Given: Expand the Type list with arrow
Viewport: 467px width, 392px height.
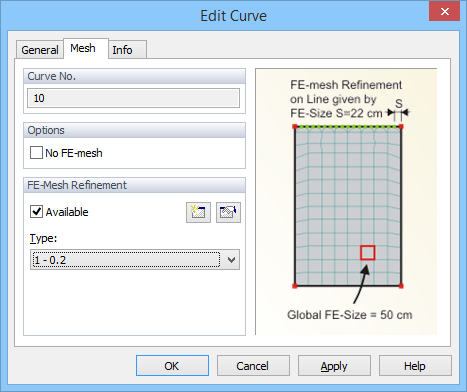Looking at the screenshot, I should 232,260.
